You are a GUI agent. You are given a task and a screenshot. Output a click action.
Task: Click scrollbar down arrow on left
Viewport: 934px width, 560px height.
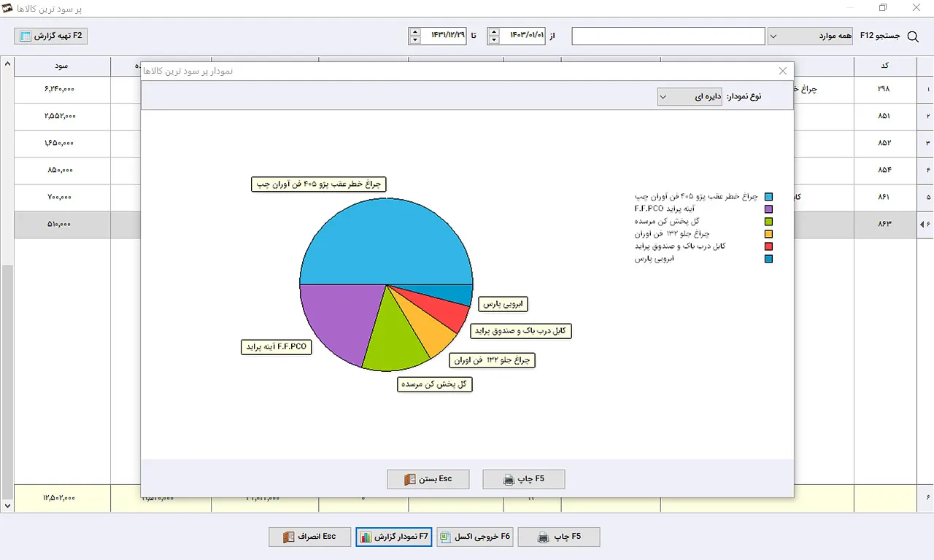tap(7, 505)
